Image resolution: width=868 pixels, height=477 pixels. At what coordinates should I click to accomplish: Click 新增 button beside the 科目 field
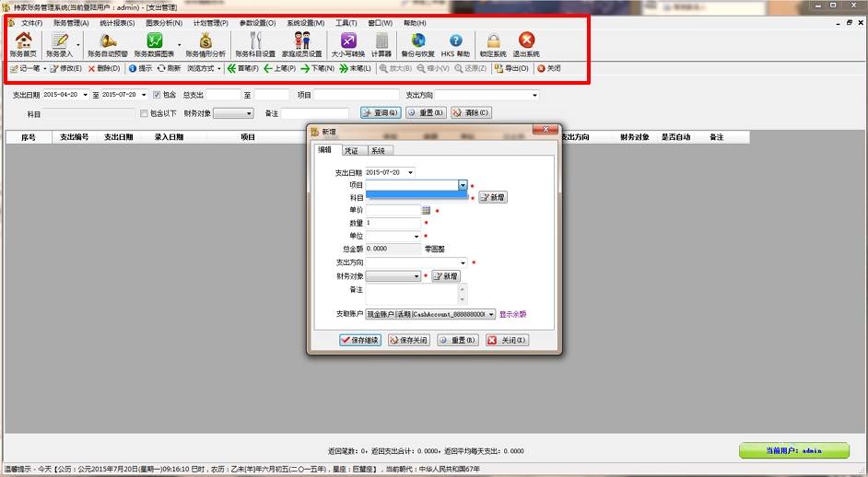pyautogui.click(x=493, y=198)
